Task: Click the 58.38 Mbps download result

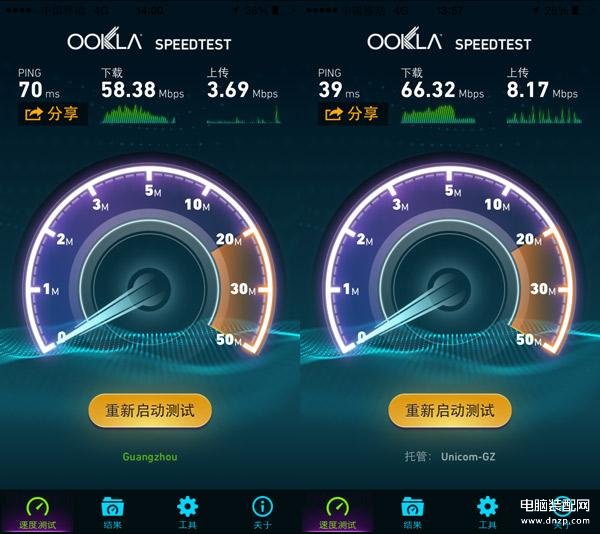Action: pyautogui.click(x=142, y=90)
